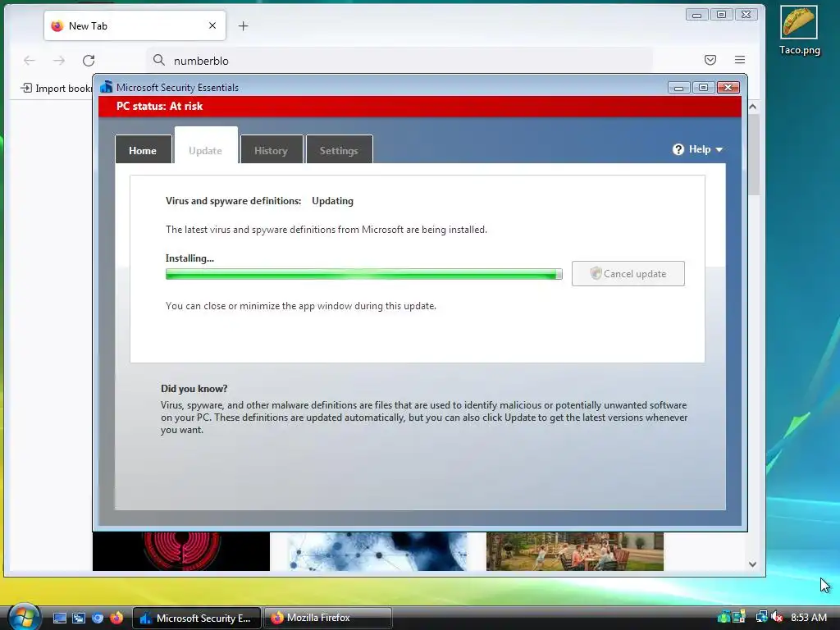840x630 pixels.
Task: Minimize the Firefox window
Action: [696, 15]
